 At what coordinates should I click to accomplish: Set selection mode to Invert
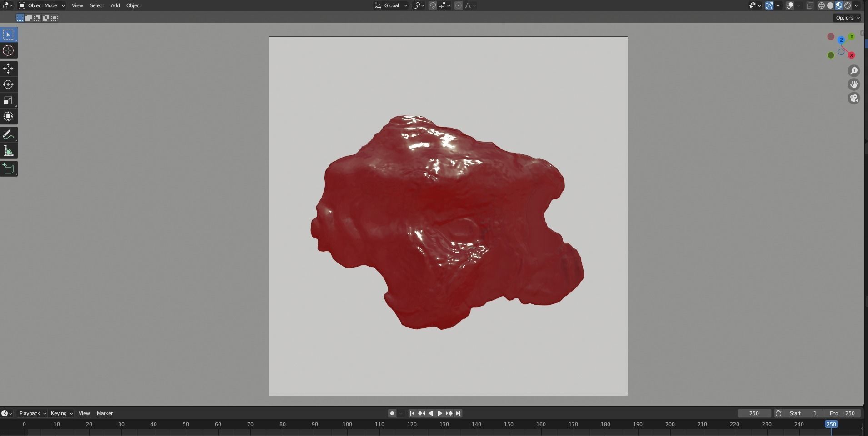pos(46,18)
